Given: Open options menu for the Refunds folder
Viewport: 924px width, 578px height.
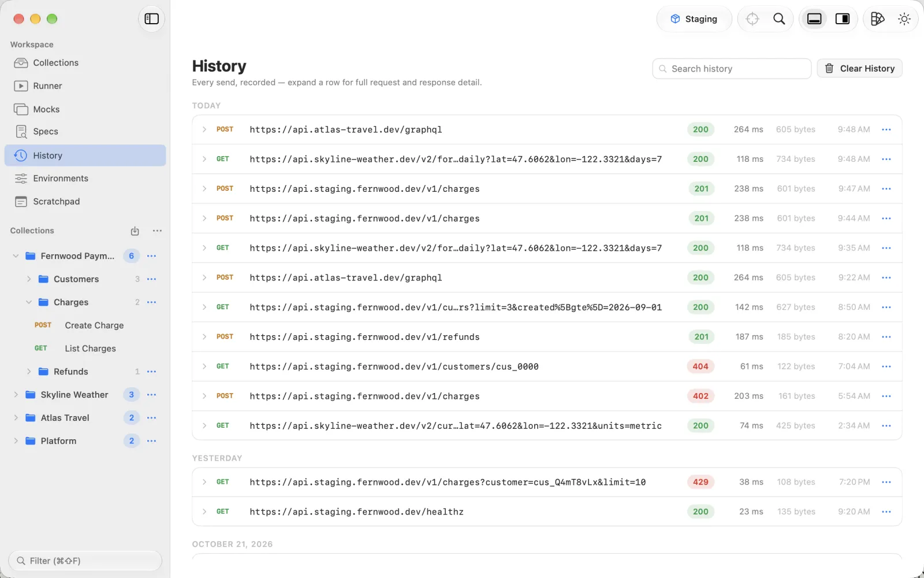Looking at the screenshot, I should (x=151, y=372).
